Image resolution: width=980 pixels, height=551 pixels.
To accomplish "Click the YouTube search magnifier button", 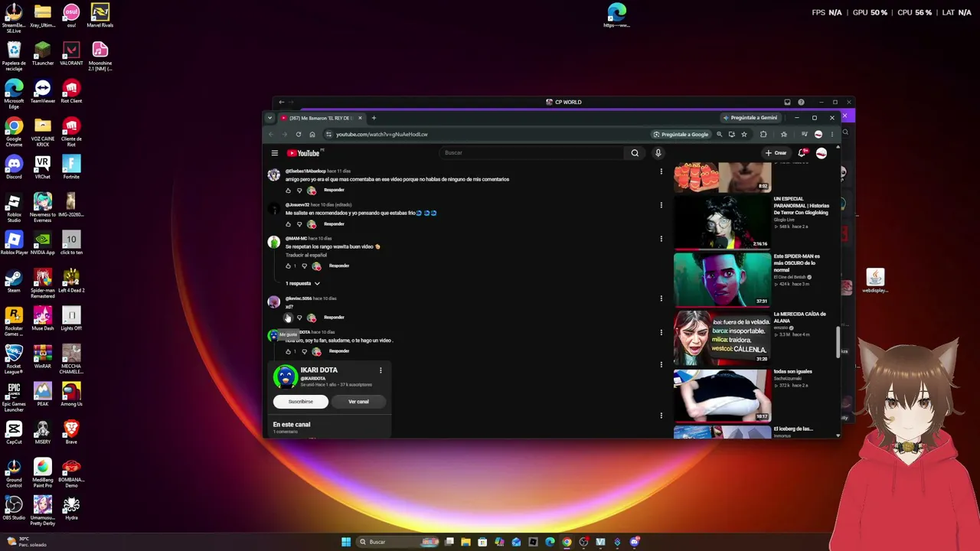I will pos(635,153).
